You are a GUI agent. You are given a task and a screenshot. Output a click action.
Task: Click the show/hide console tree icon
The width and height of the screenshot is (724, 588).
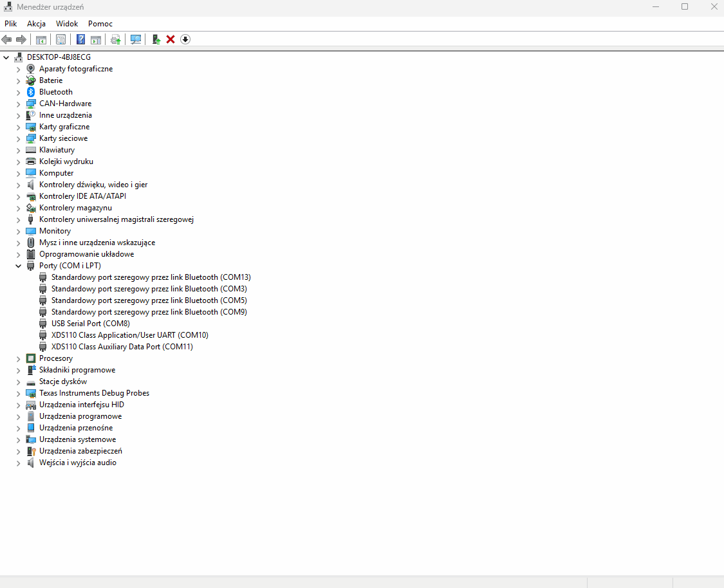click(x=41, y=40)
